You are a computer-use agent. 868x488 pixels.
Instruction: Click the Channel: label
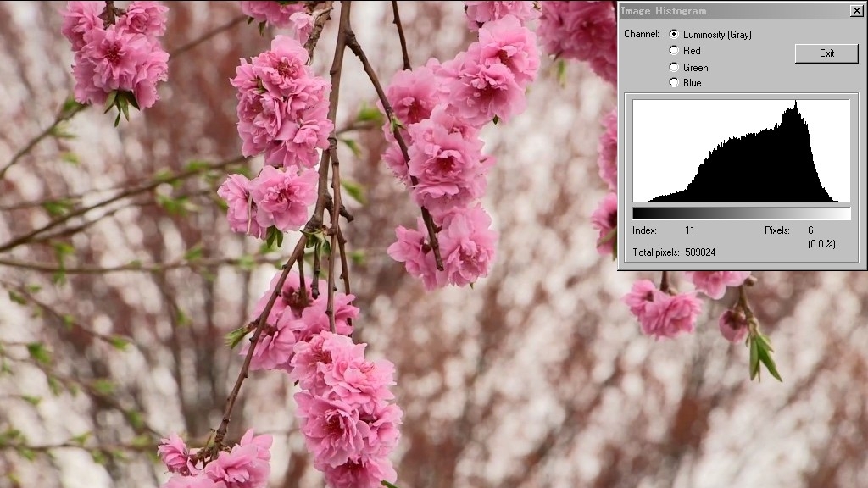coord(642,34)
